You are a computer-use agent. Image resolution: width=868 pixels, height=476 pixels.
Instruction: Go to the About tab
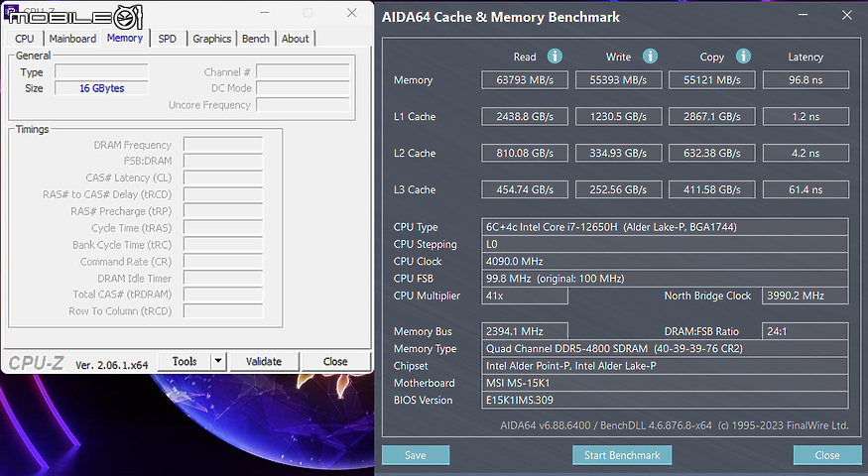pyautogui.click(x=295, y=39)
